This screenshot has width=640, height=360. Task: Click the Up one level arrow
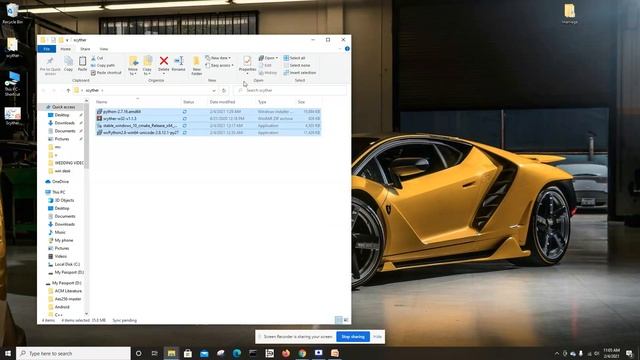[x=68, y=90]
